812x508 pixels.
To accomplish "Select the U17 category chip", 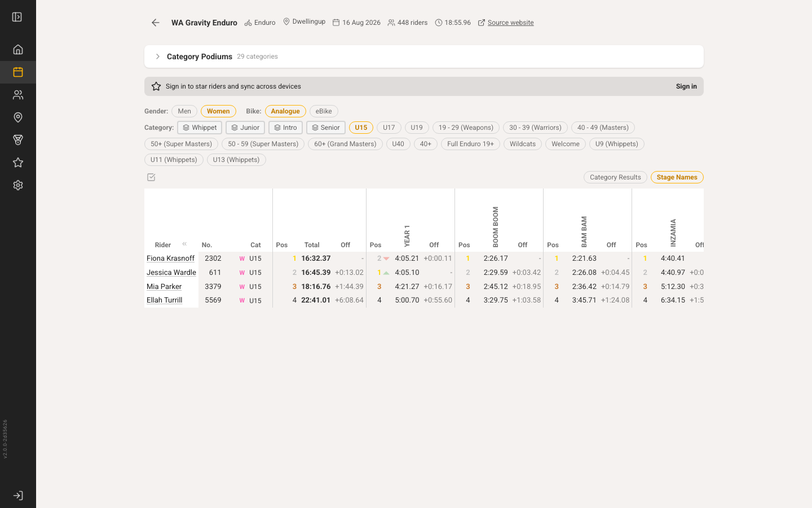I will pyautogui.click(x=389, y=128).
